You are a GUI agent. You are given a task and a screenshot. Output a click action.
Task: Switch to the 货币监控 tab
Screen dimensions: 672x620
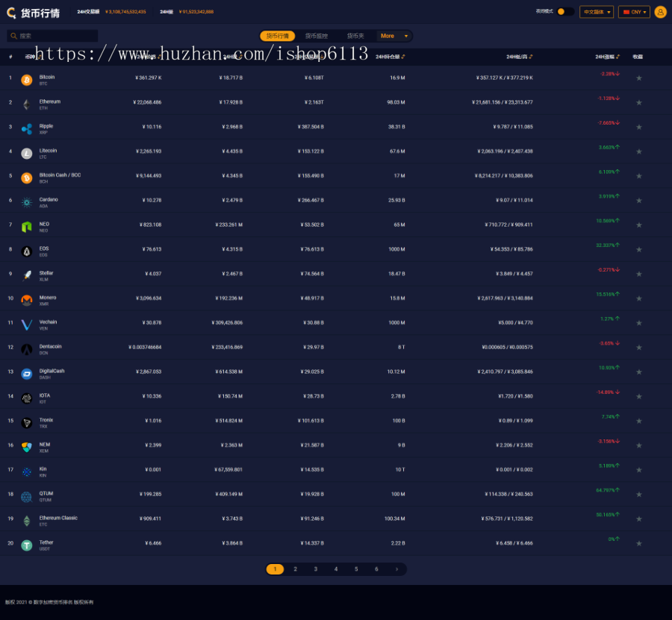[x=317, y=36]
